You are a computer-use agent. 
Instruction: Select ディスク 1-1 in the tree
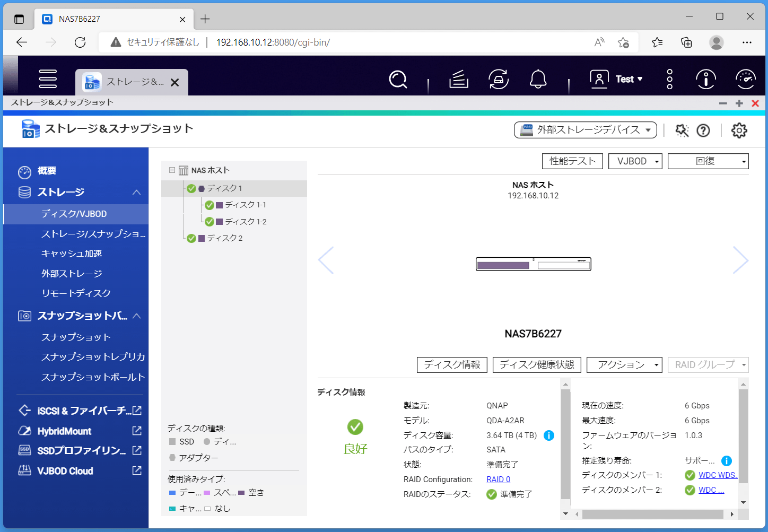click(x=245, y=205)
